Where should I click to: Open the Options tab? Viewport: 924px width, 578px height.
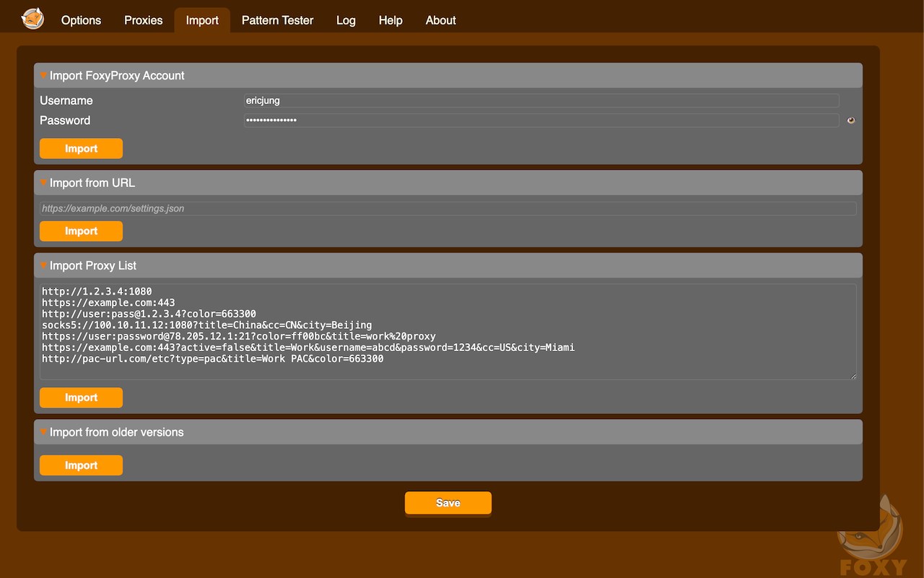tap(81, 20)
